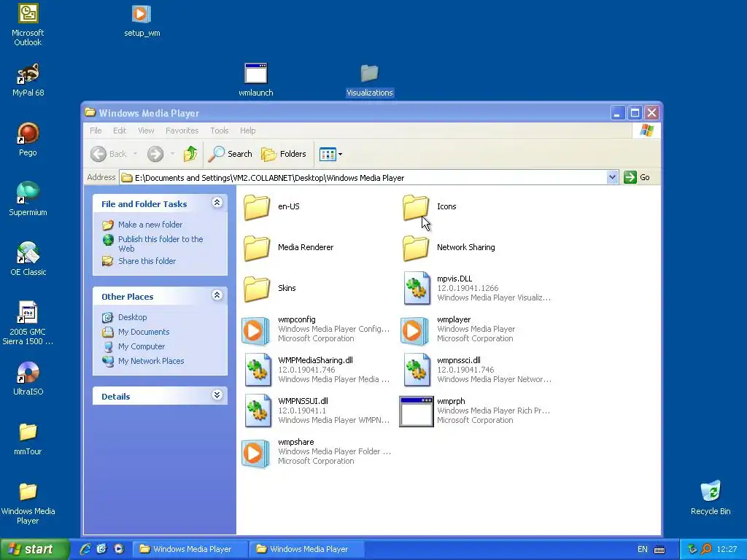Go to My Network Places link
This screenshot has height=560, width=747.
pos(151,361)
